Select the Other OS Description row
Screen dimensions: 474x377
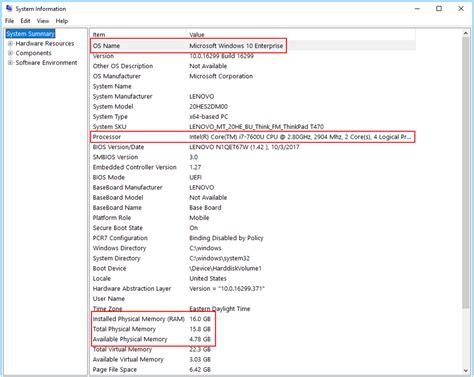[x=253, y=66]
